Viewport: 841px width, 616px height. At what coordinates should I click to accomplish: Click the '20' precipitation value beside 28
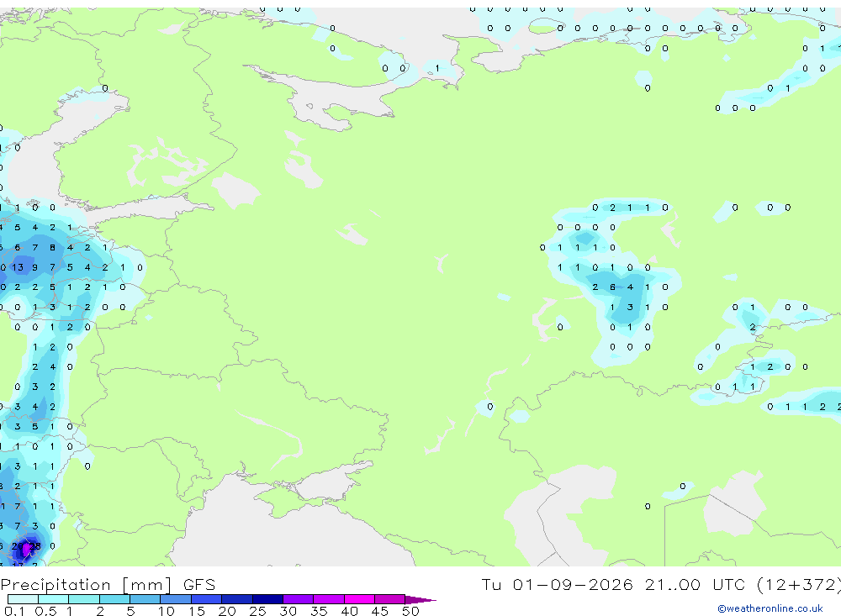tap(18, 545)
